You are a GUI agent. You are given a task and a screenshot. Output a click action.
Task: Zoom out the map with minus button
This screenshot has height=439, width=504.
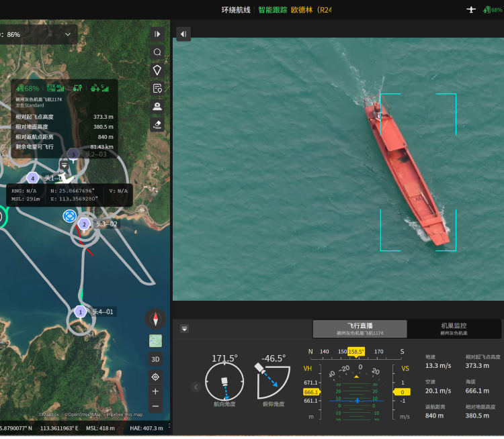156,406
